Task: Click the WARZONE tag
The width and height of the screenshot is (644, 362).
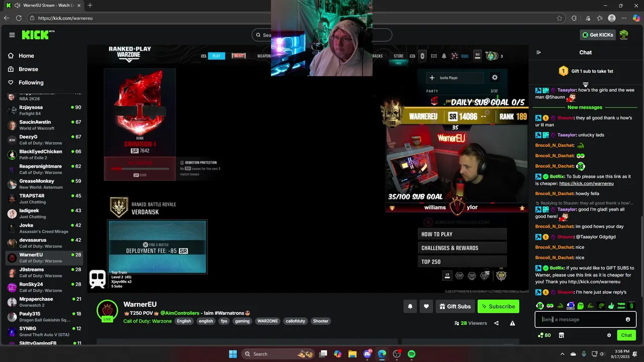Action: coord(268,321)
